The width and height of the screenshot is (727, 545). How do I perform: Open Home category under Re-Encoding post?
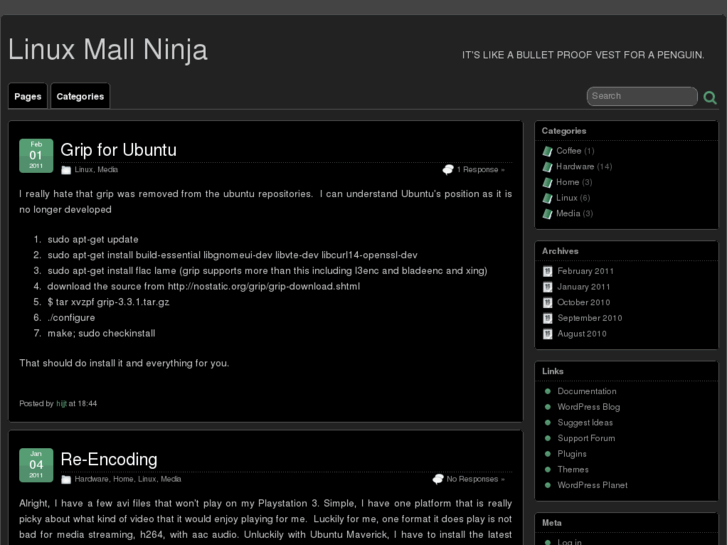[x=123, y=479]
